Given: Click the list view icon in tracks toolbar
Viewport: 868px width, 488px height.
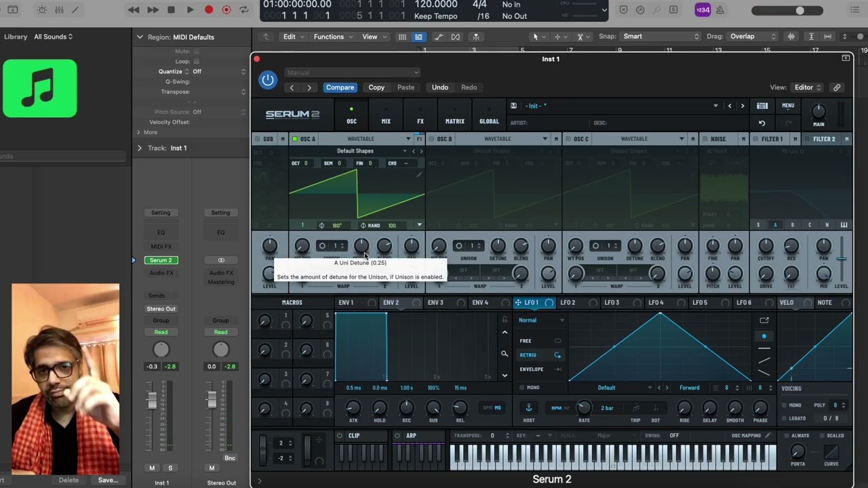Looking at the screenshot, I should click(418, 37).
